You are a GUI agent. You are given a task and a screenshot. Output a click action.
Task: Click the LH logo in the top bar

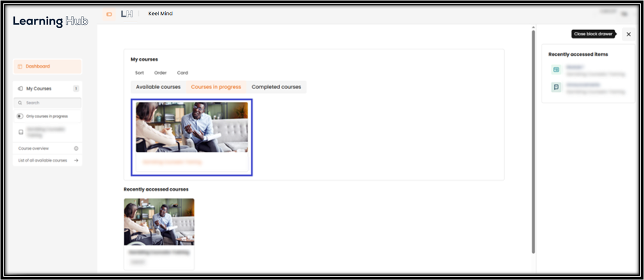127,14
